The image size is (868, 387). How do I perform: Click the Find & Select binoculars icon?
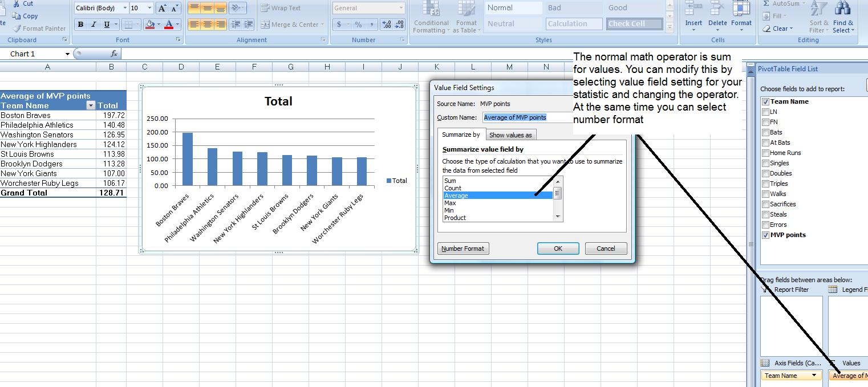pos(842,9)
